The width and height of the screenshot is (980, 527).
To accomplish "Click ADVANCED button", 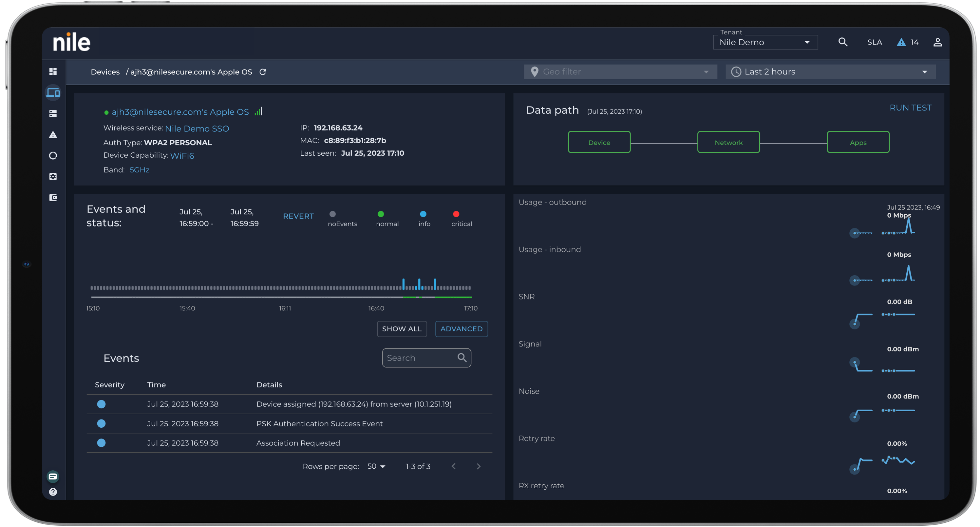I will [x=461, y=329].
